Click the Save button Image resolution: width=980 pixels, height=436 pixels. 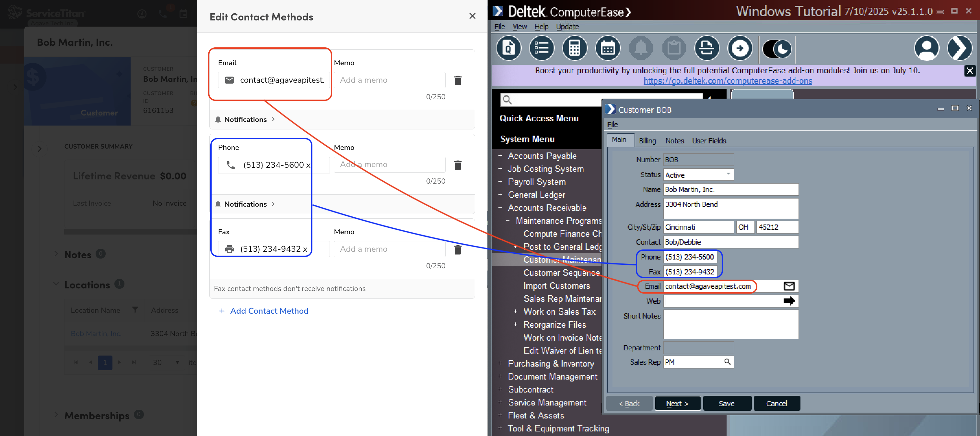point(726,404)
